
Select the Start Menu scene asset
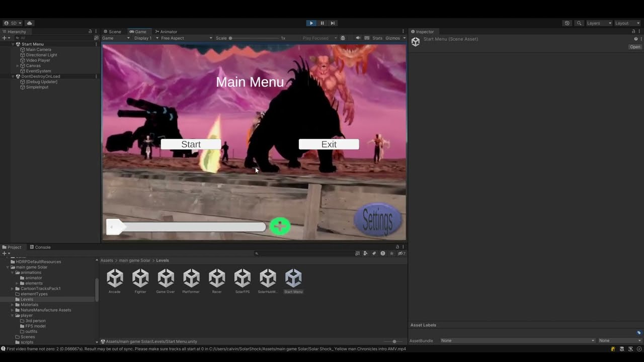pyautogui.click(x=293, y=281)
